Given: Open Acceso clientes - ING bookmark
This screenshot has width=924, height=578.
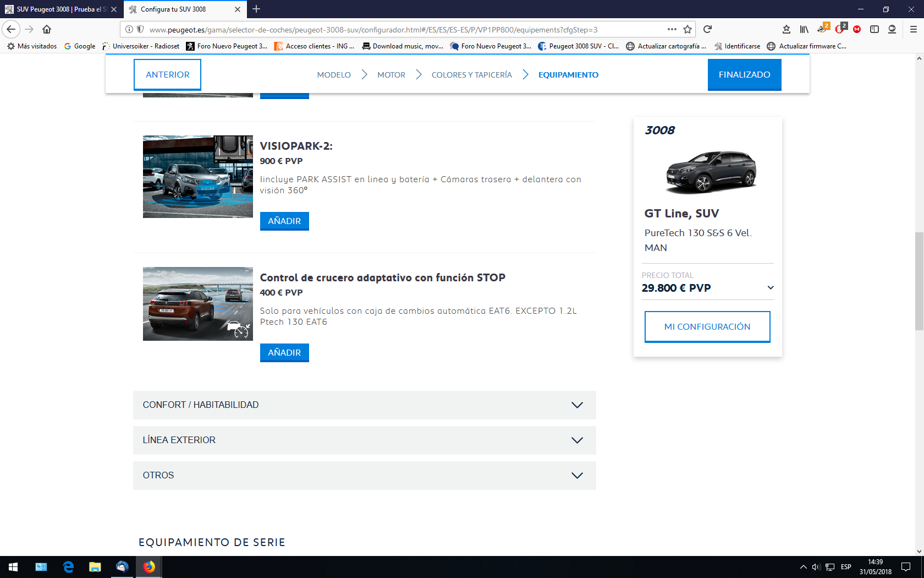Looking at the screenshot, I should pos(315,46).
